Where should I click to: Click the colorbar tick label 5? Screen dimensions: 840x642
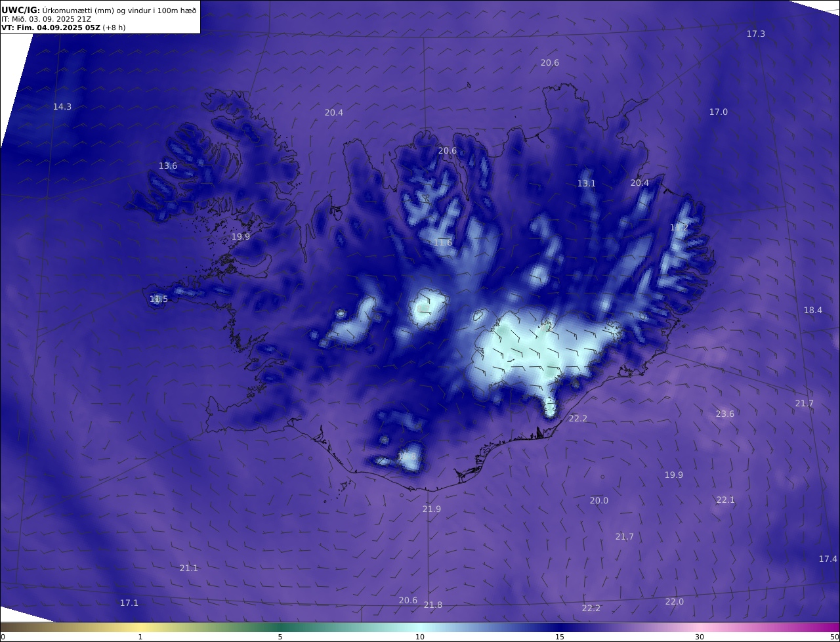280,637
